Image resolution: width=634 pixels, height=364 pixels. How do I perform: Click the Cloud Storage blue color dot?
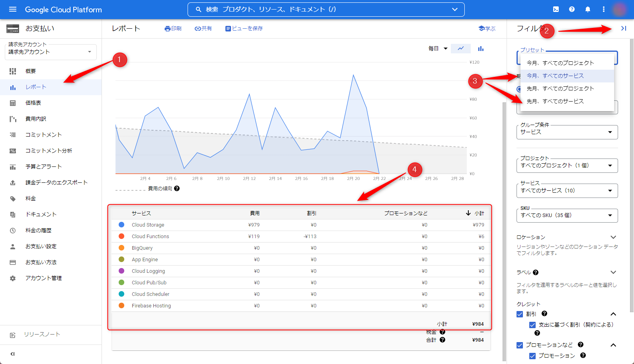pyautogui.click(x=121, y=225)
